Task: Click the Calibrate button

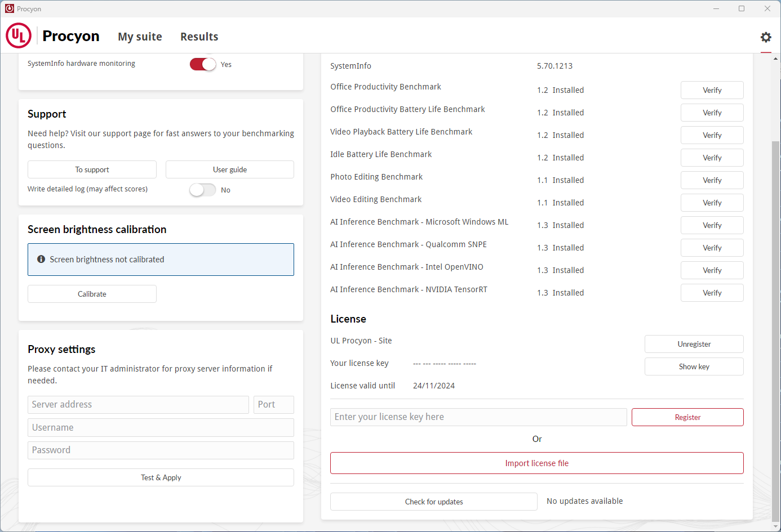Action: click(x=92, y=294)
